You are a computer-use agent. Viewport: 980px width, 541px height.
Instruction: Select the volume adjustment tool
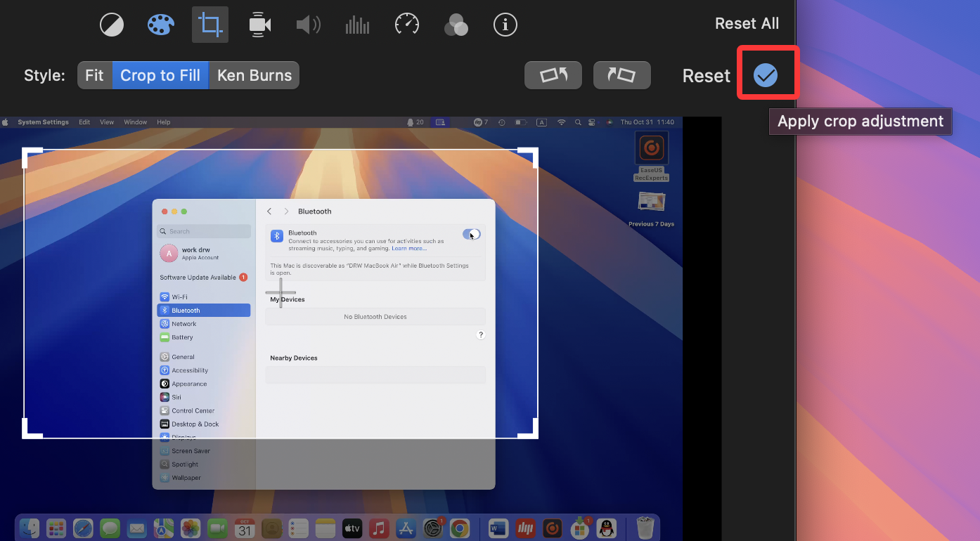coord(308,24)
